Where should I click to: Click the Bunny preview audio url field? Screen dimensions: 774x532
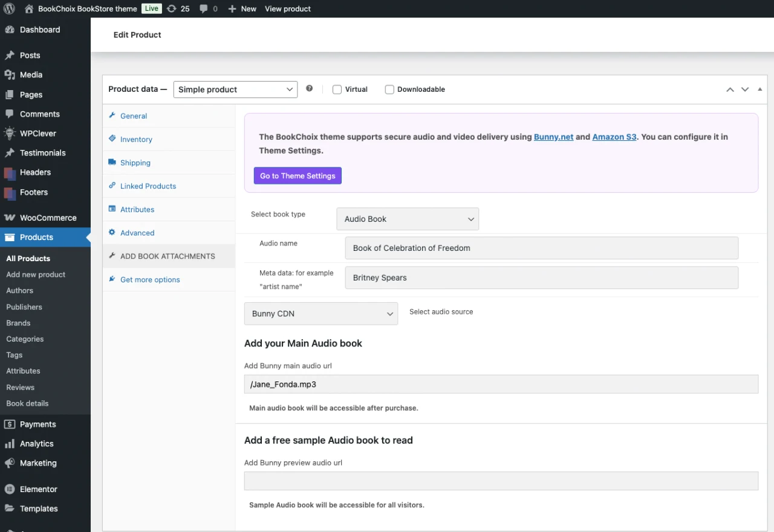[x=501, y=481]
